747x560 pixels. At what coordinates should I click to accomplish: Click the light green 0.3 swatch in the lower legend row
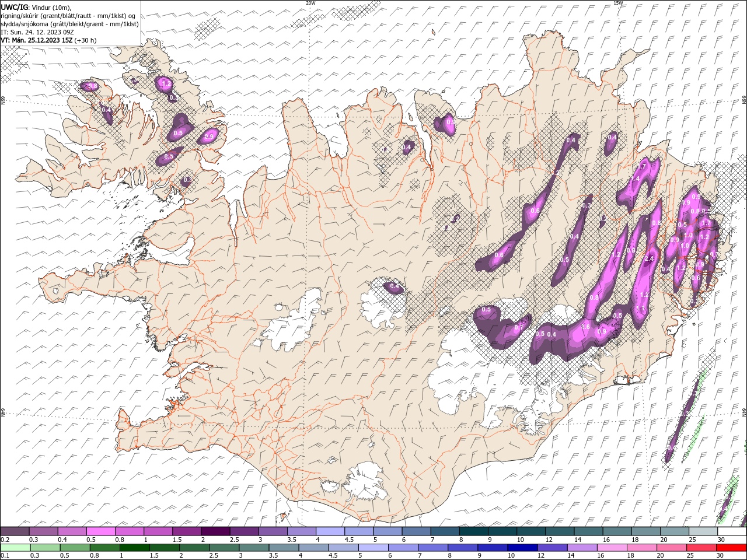(45, 548)
